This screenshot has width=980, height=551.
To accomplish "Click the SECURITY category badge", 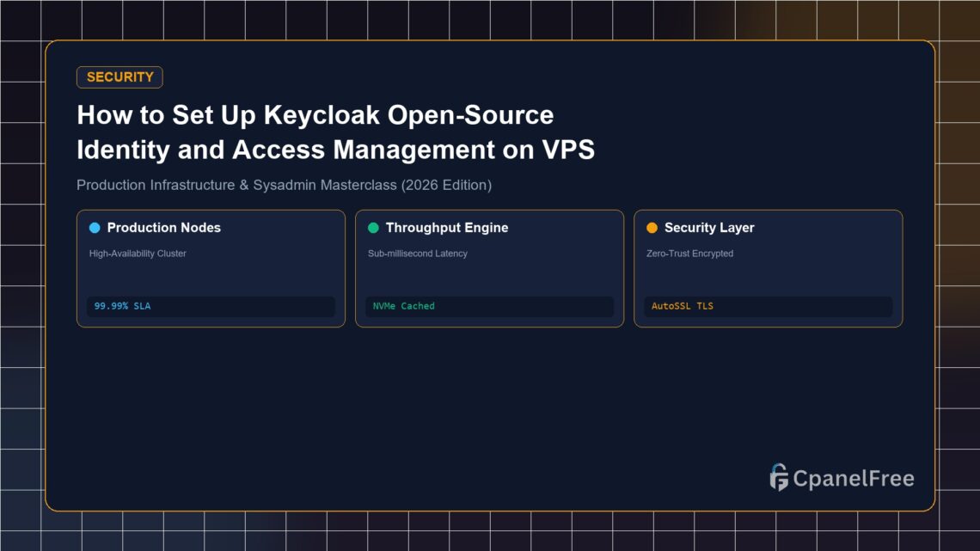I will tap(119, 77).
